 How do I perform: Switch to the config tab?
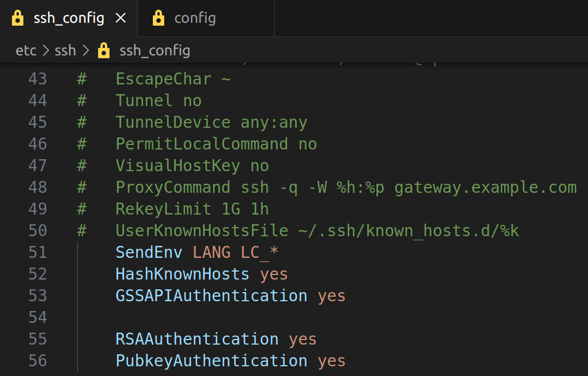pyautogui.click(x=194, y=18)
